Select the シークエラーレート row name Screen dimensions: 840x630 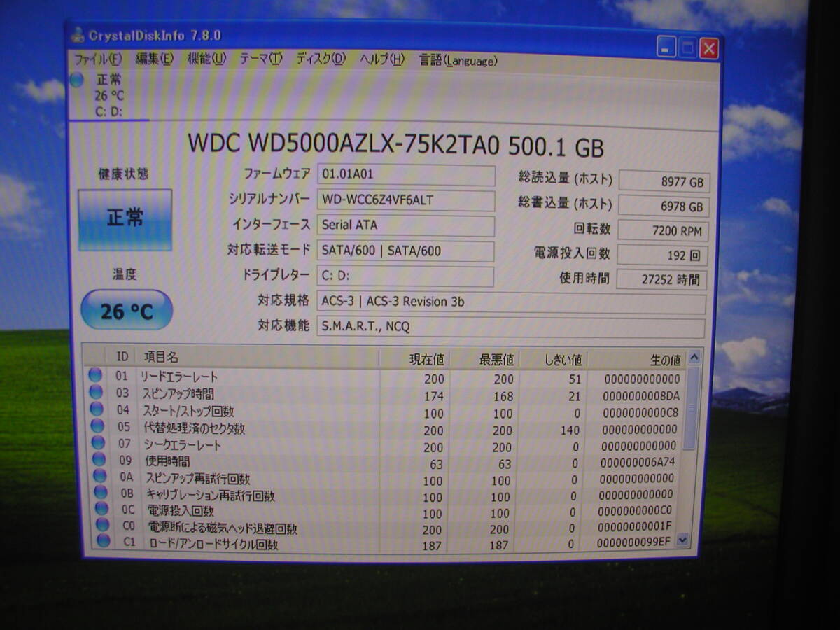(x=183, y=444)
